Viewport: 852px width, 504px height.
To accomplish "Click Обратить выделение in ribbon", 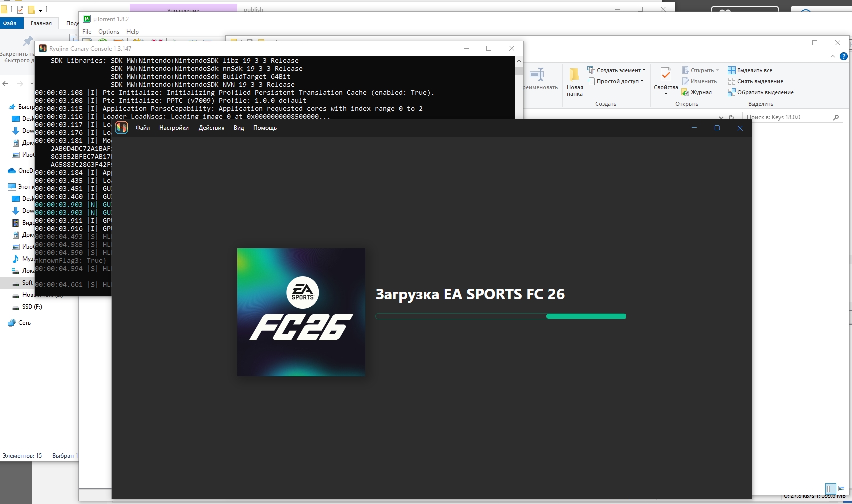I will [x=761, y=92].
